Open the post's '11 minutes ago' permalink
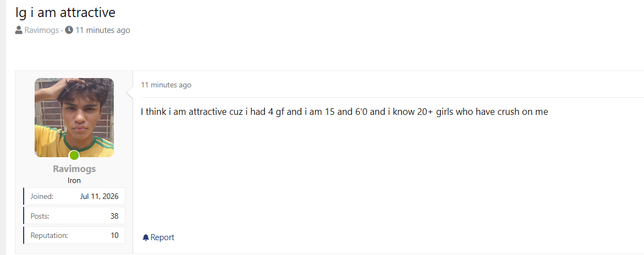This screenshot has height=255, width=644. pyautogui.click(x=166, y=85)
